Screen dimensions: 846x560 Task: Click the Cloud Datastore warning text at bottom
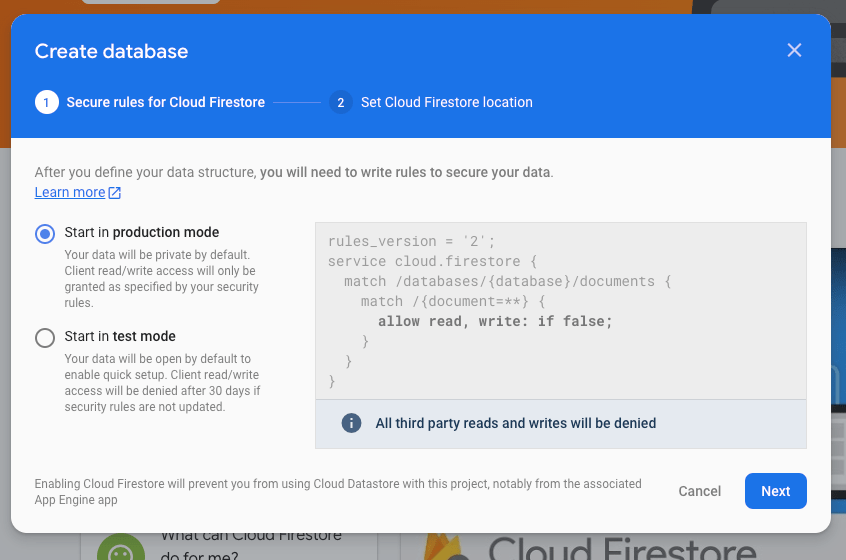pyautogui.click(x=338, y=491)
